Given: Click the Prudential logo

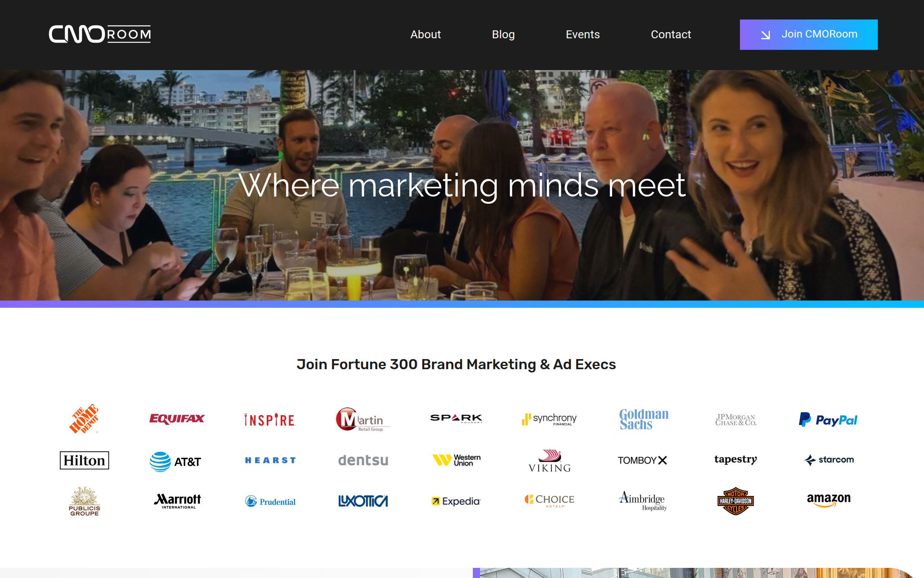Looking at the screenshot, I should 270,501.
